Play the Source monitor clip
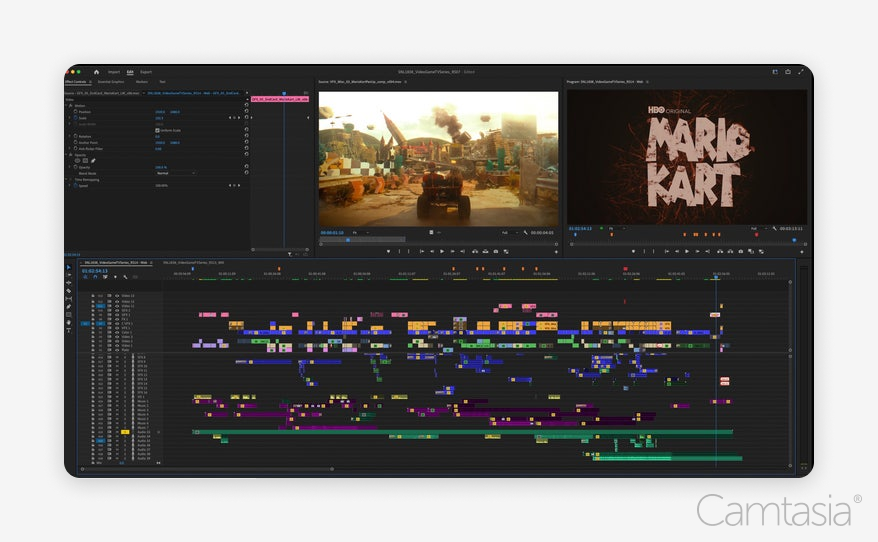This screenshot has height=542, width=878. click(442, 251)
